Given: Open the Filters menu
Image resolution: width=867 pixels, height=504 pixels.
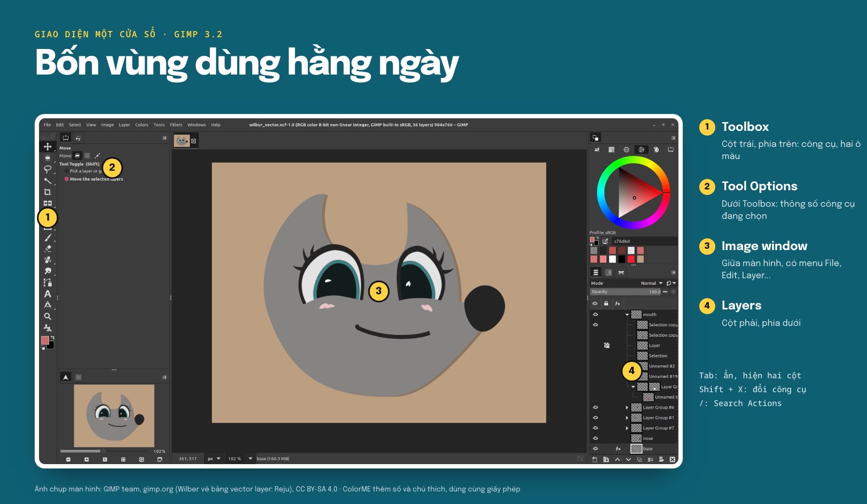Looking at the screenshot, I should (x=176, y=125).
